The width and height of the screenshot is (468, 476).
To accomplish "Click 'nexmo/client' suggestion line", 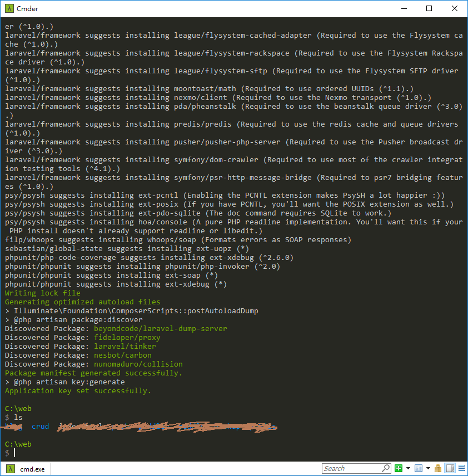I will click(218, 97).
